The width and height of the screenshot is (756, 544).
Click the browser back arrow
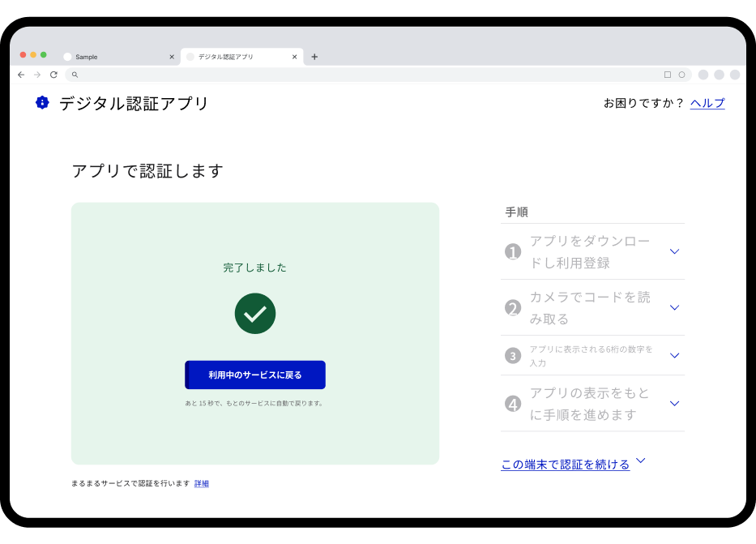[21, 75]
